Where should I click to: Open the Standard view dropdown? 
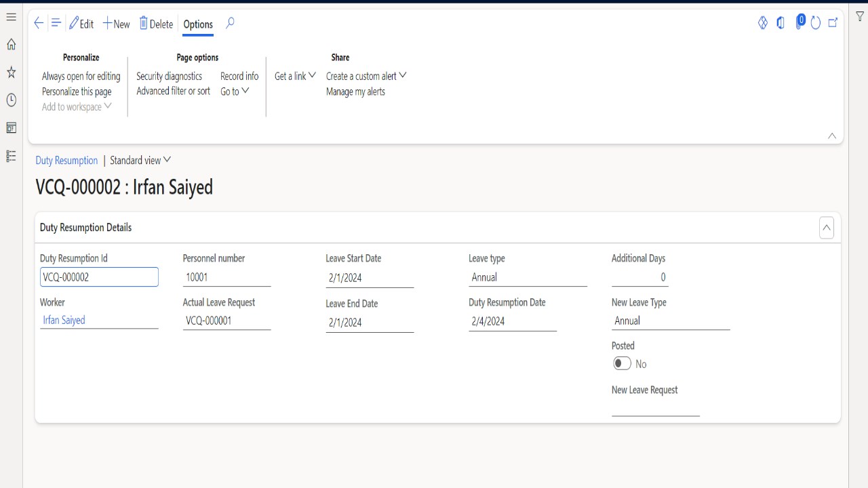click(140, 161)
